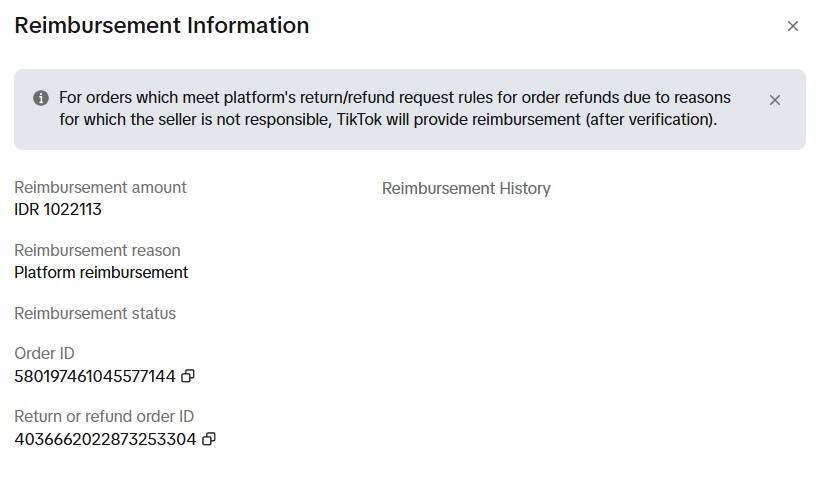This screenshot has height=495, width=822.
Task: Close the Reimbursement Information dialog
Action: click(793, 26)
